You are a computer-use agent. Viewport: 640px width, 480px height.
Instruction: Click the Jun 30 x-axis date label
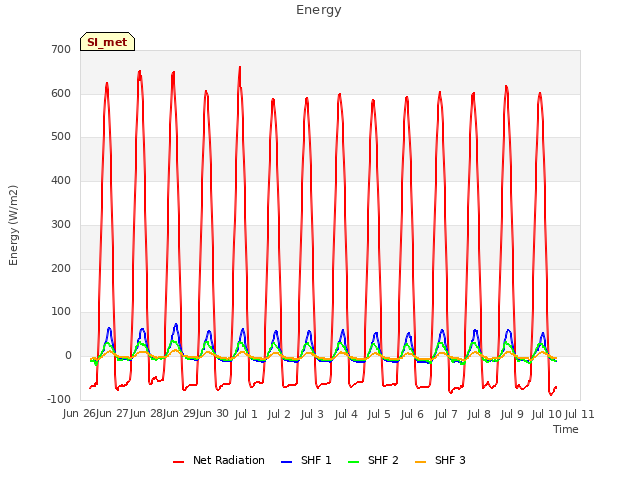point(212,414)
